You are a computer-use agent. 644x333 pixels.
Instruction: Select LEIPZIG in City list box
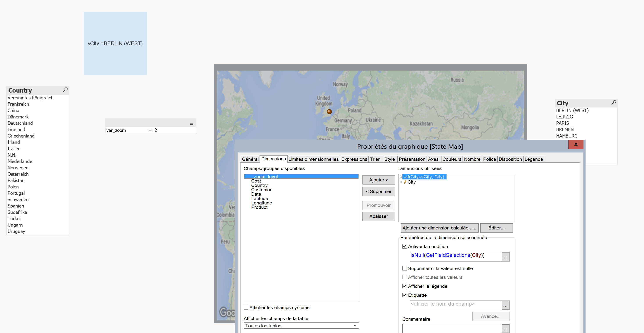[x=586, y=117]
